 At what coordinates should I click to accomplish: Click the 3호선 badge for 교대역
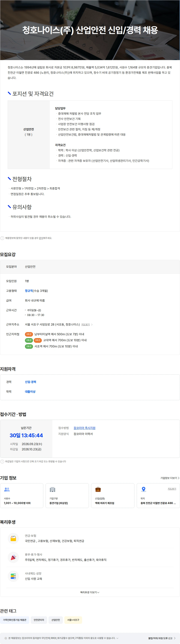38,340
